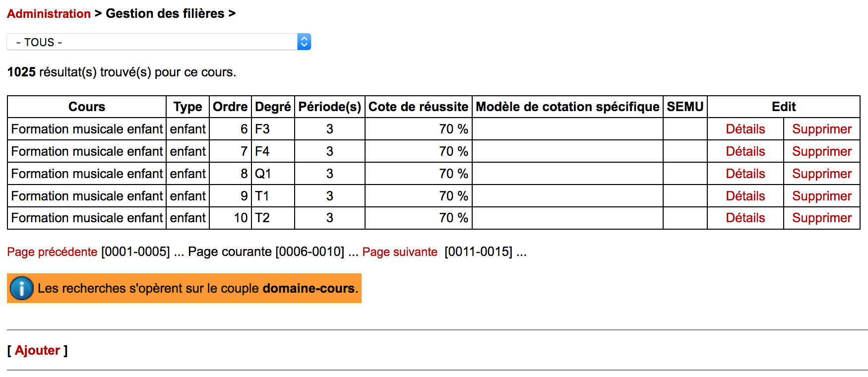Click Supprimer for the F3 degree row
Image resolution: width=868 pixels, height=377 pixels.
[x=821, y=129]
